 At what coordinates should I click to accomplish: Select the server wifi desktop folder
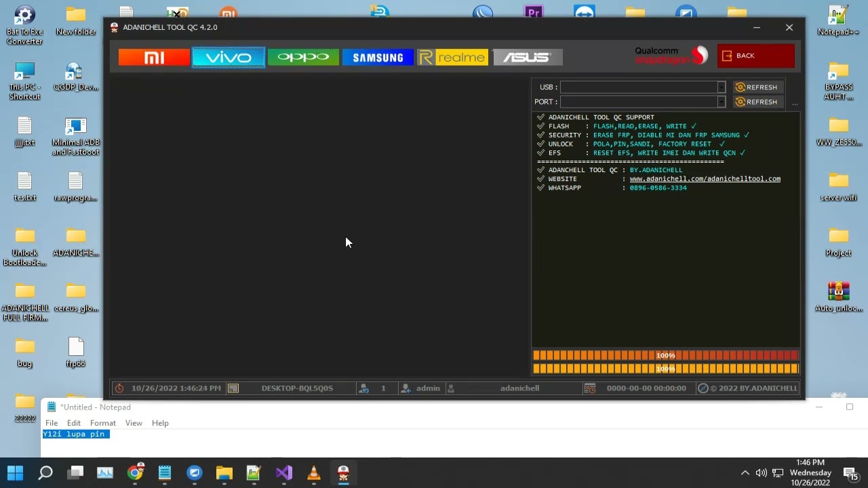pos(838,187)
